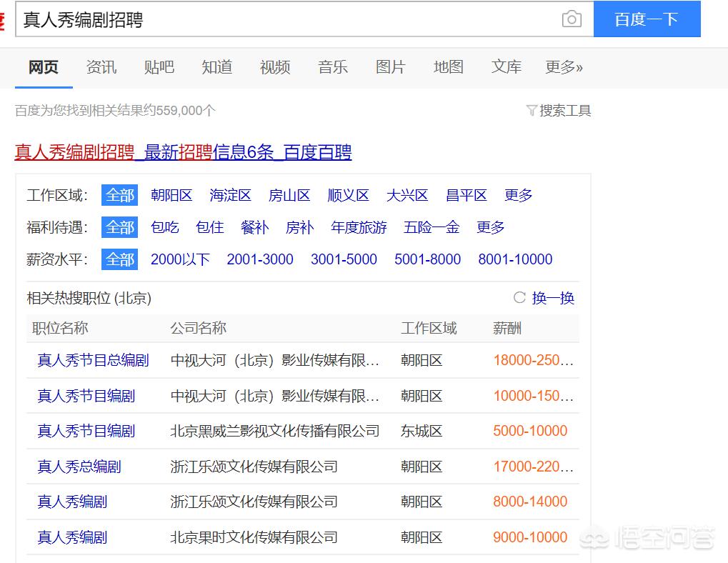Open the 真人秀编剧招聘 百度百聘 result title
728x563 pixels.
pos(183,151)
